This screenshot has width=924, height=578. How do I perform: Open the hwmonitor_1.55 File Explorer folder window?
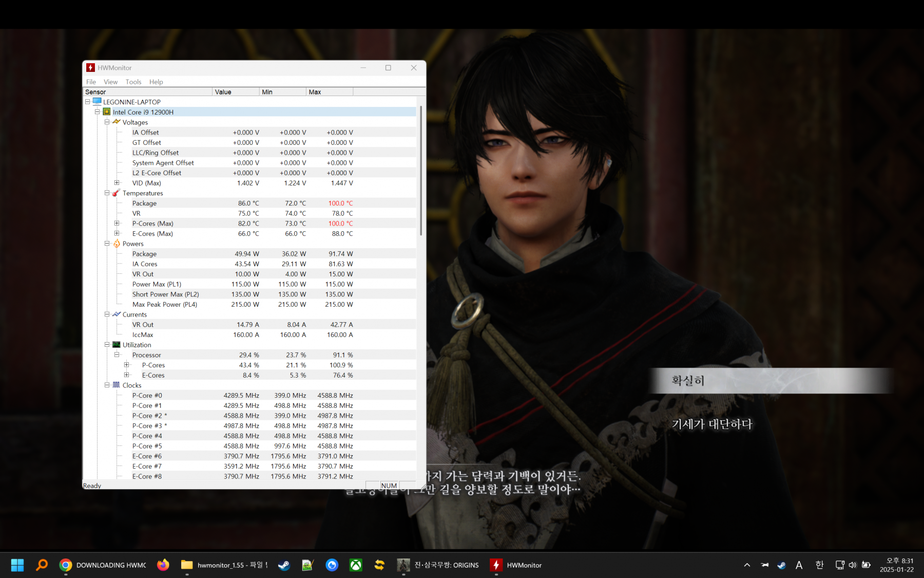[224, 565]
